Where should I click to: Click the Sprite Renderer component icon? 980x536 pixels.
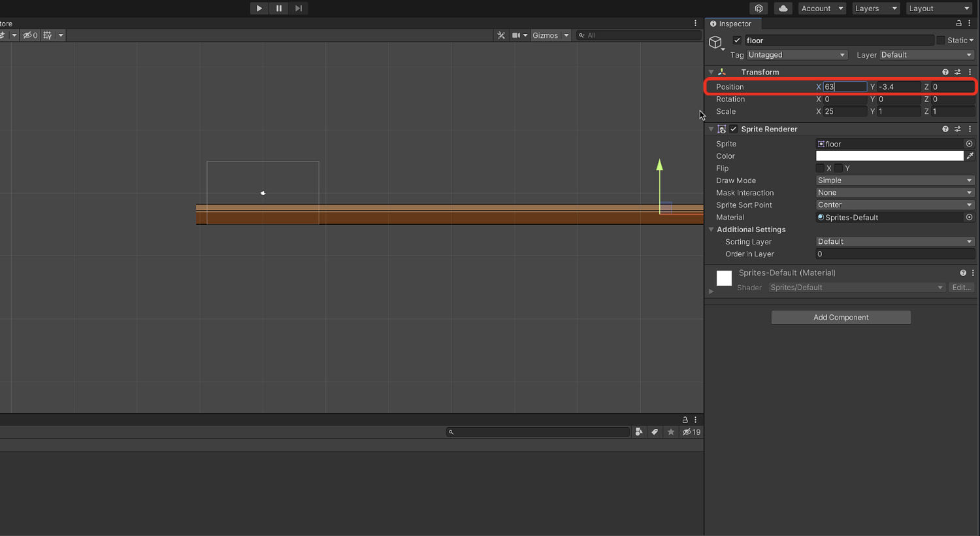722,129
